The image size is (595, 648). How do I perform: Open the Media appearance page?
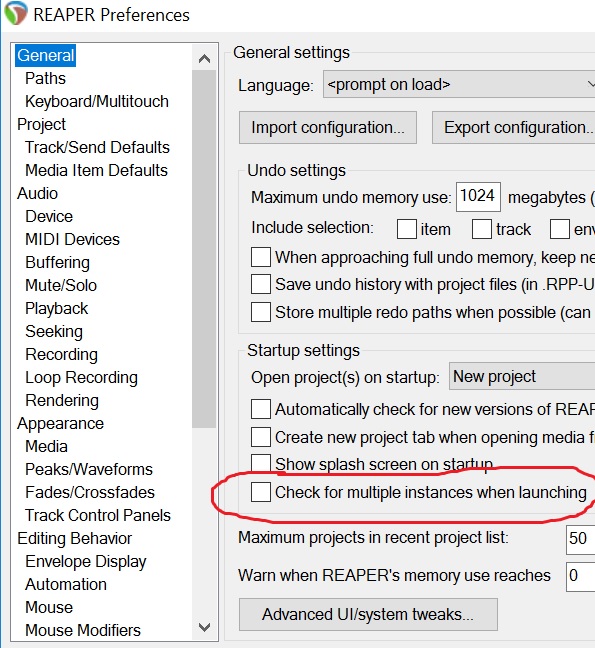point(46,446)
